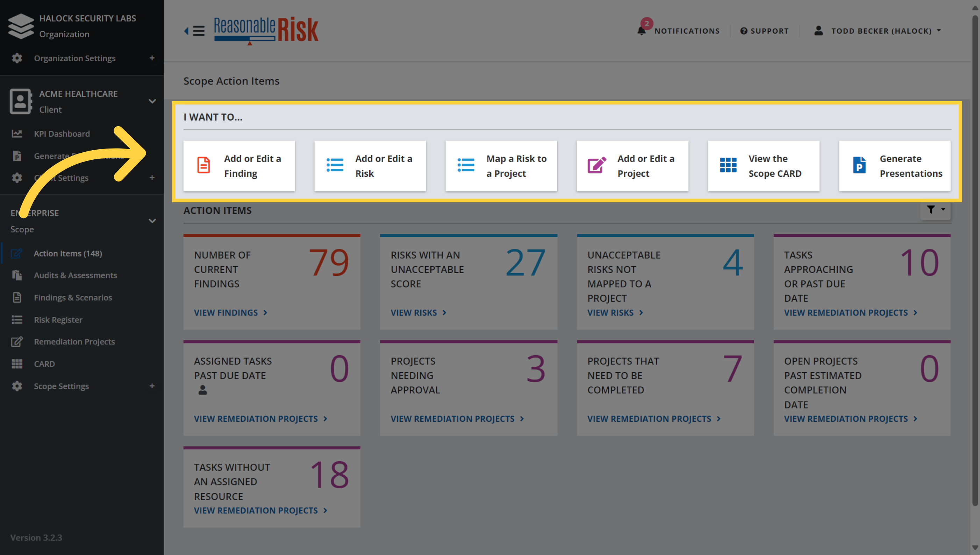Click the Reasonable Risk logo

(266, 30)
